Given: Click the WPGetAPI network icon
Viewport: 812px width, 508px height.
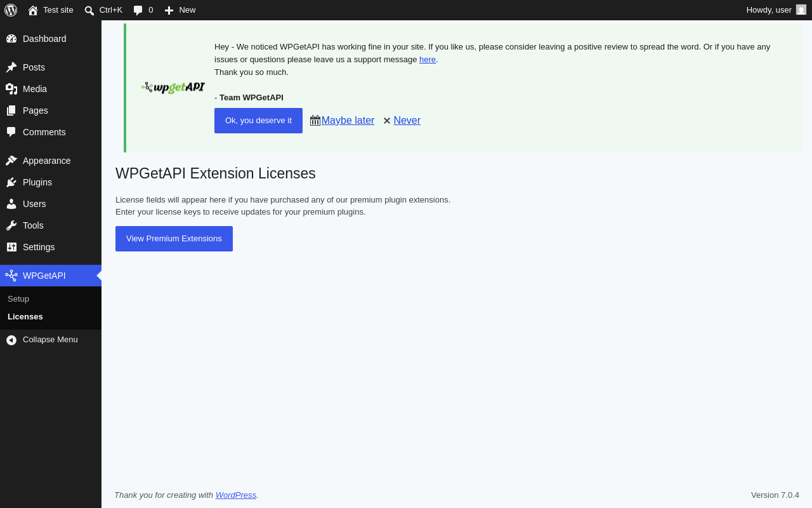Looking at the screenshot, I should (11, 276).
